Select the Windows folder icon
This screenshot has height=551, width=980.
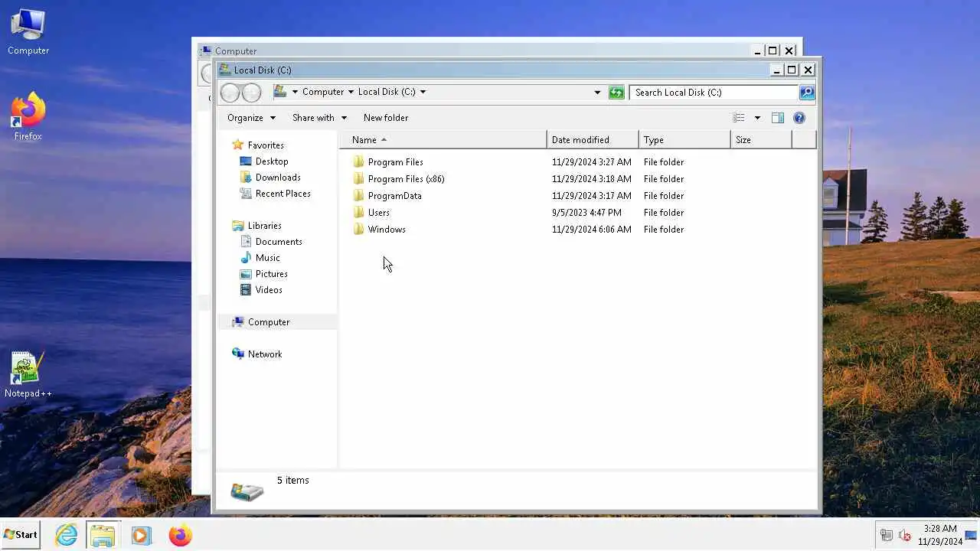point(358,229)
